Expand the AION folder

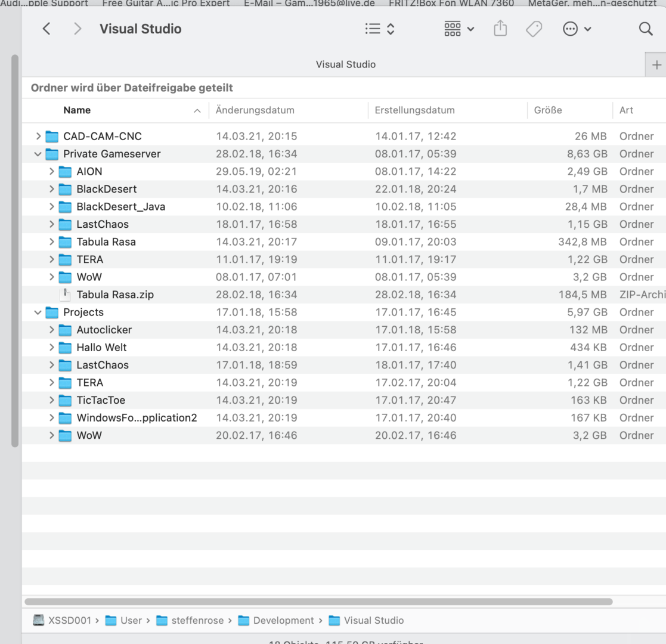[x=52, y=172]
